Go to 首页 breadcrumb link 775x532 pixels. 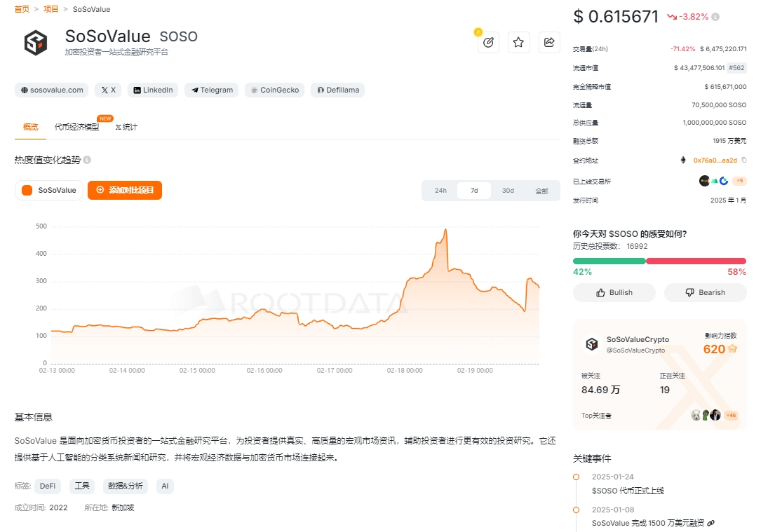[22, 9]
